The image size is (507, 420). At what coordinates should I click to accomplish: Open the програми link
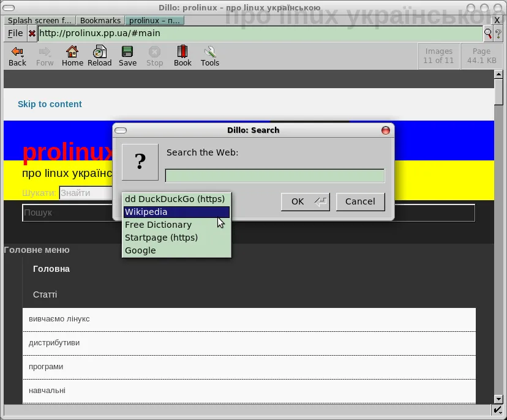pos(46,367)
